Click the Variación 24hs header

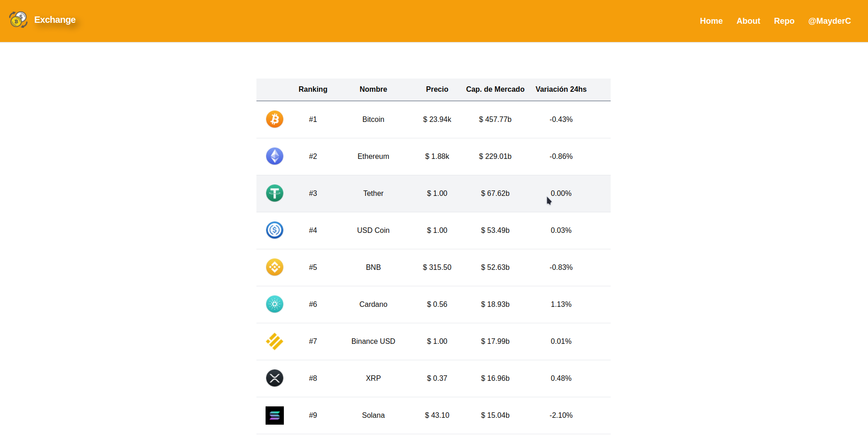(561, 89)
